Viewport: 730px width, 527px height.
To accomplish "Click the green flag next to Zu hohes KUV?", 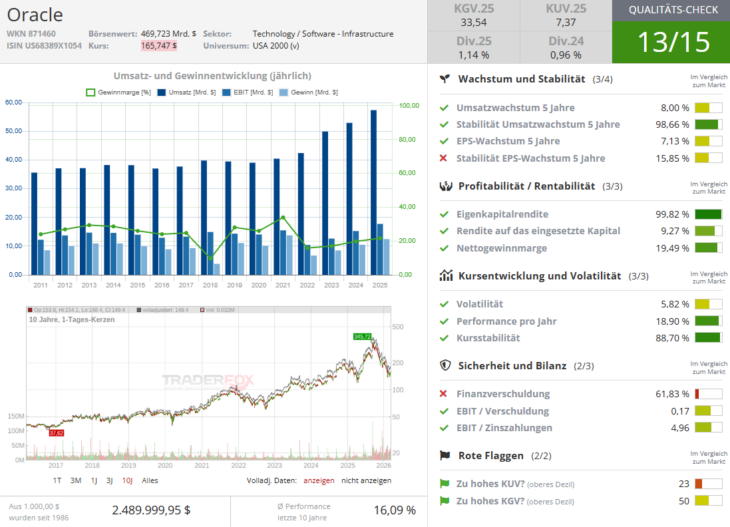I will tap(444, 484).
